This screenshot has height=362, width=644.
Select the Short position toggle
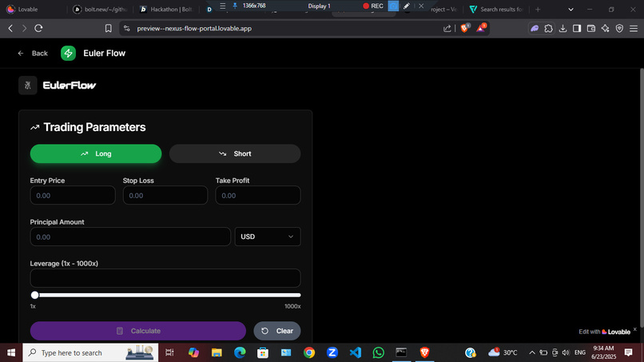pyautogui.click(x=235, y=153)
